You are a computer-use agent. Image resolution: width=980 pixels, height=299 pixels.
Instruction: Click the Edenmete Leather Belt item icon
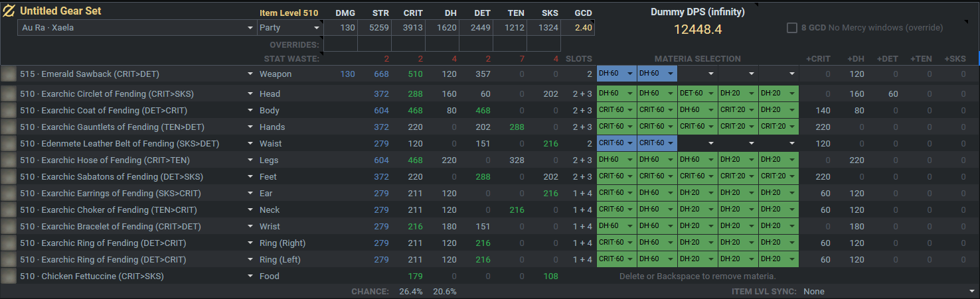tap(9, 144)
